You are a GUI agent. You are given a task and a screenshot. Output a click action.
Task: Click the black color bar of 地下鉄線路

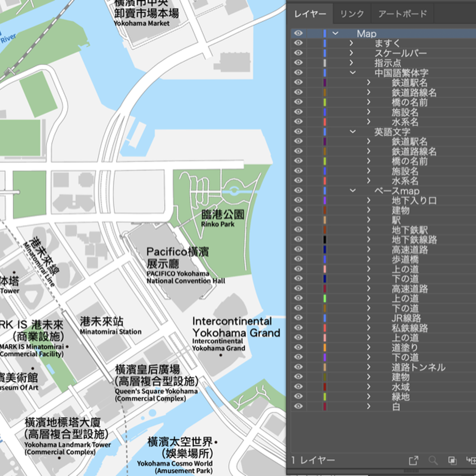point(325,239)
